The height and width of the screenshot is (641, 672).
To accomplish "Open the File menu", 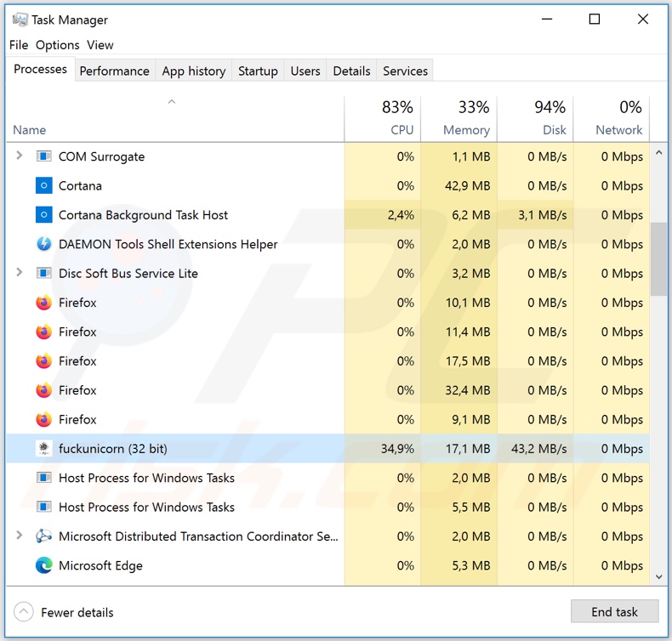I will tap(19, 45).
